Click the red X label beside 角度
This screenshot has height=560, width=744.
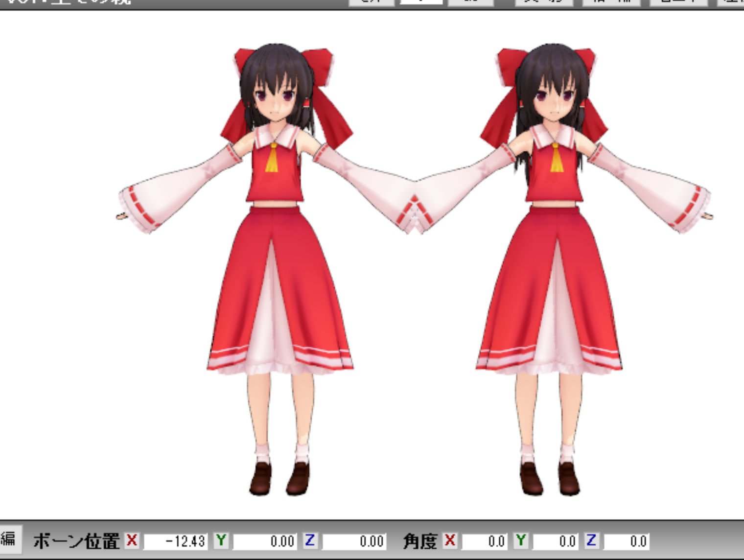coord(450,540)
